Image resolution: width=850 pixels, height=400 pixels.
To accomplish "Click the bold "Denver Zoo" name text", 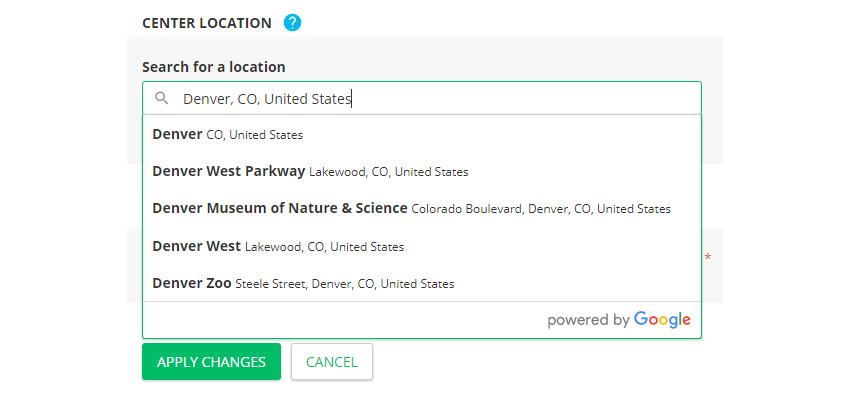I will [192, 283].
